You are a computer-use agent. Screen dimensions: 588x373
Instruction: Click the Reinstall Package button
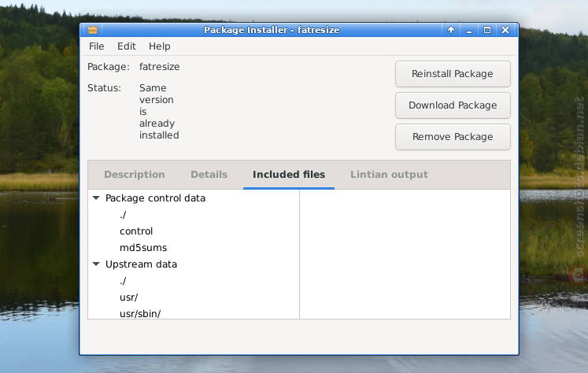(x=453, y=74)
